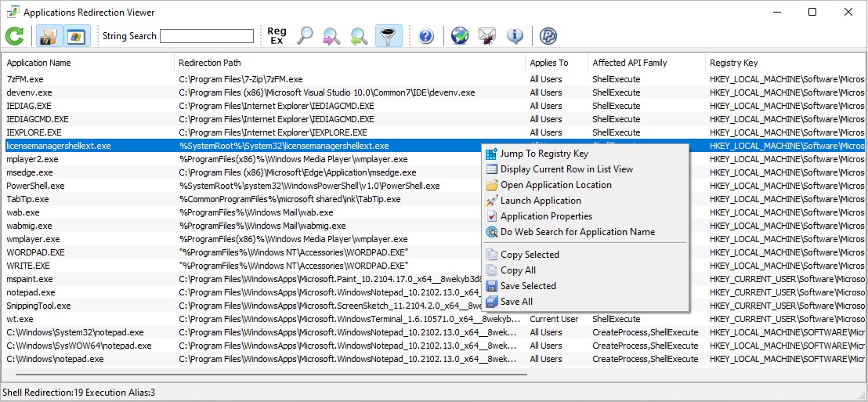Sort by Affected API Family header
The height and width of the screenshot is (402, 868).
(646, 63)
